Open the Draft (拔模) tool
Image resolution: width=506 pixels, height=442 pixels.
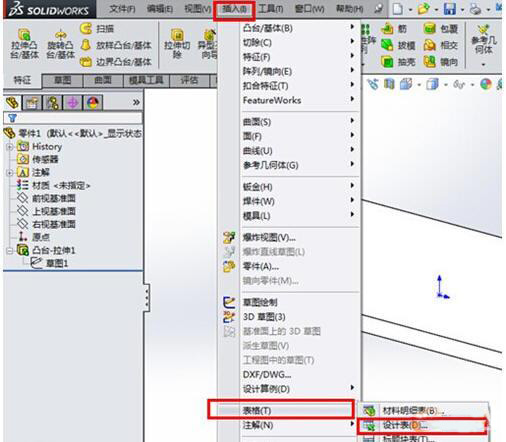[387, 45]
